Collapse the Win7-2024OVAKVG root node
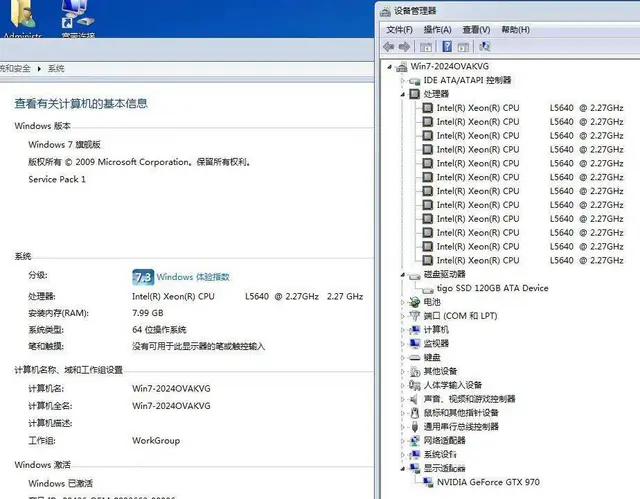 point(390,67)
